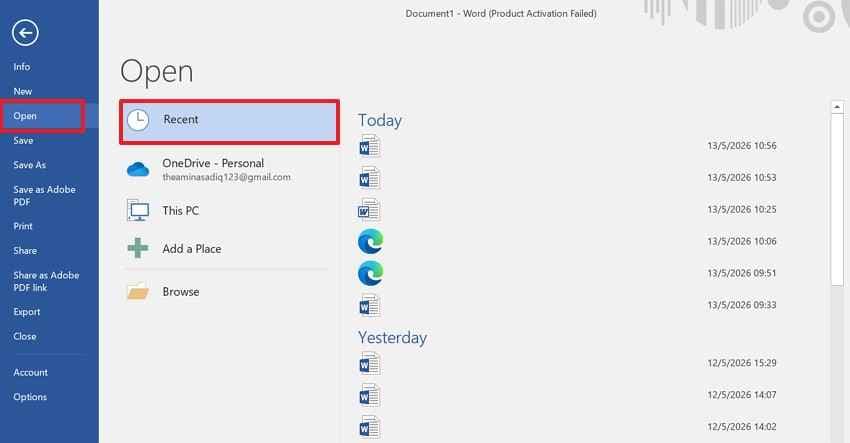Screen dimensions: 850x443
Task: Click the Browse folder icon
Action: tap(138, 291)
